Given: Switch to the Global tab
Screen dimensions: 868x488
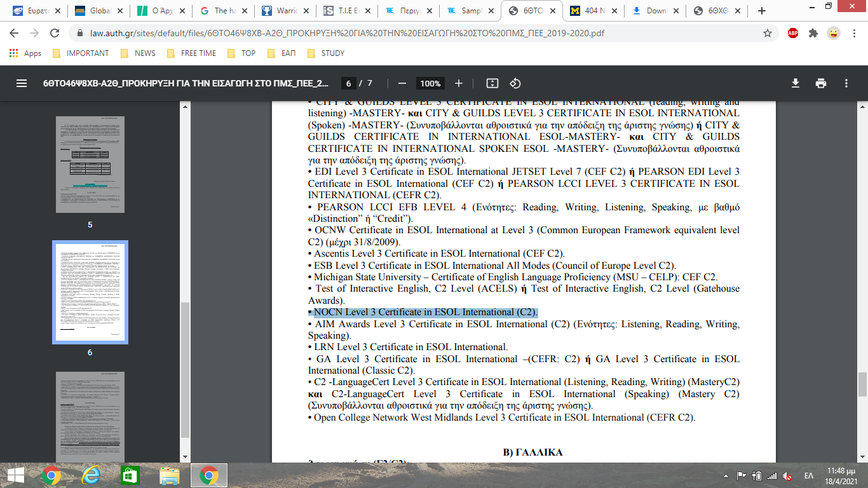Looking at the screenshot, I should [x=95, y=11].
